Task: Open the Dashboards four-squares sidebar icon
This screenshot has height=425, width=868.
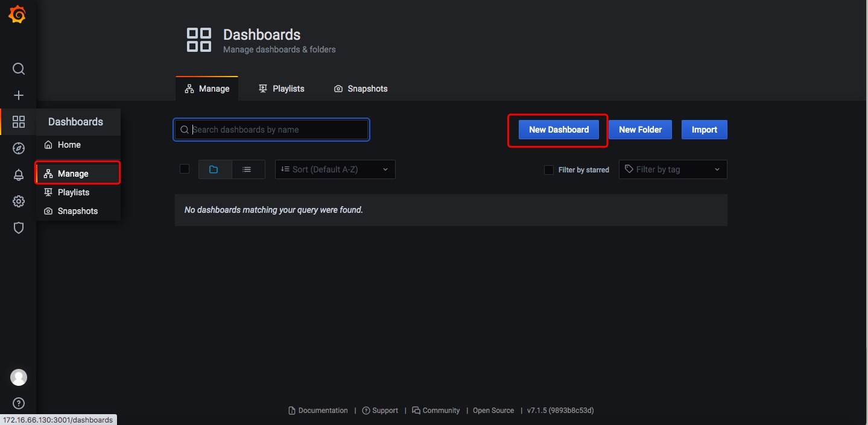Action: (x=19, y=122)
